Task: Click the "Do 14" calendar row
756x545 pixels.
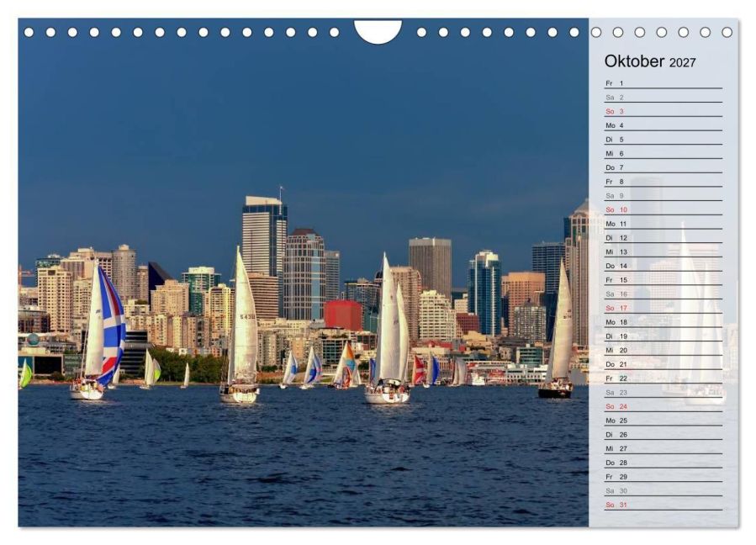Action: pyautogui.click(x=663, y=266)
